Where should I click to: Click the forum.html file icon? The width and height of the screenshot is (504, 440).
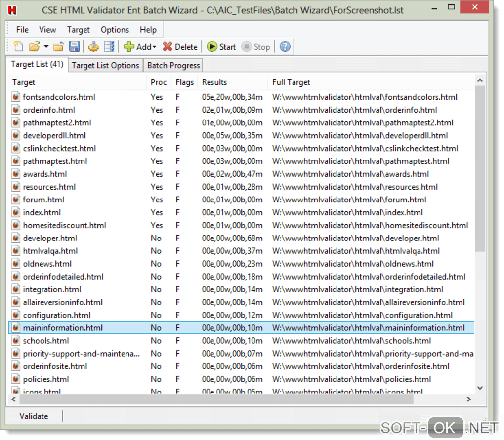click(x=15, y=200)
